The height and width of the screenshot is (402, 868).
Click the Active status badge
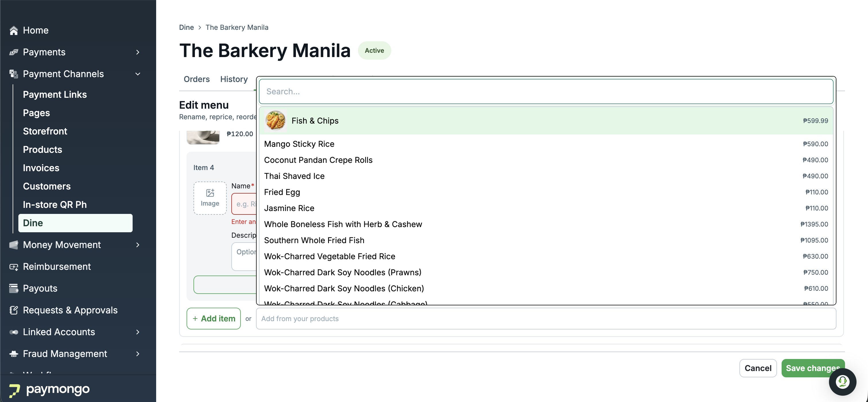[374, 50]
